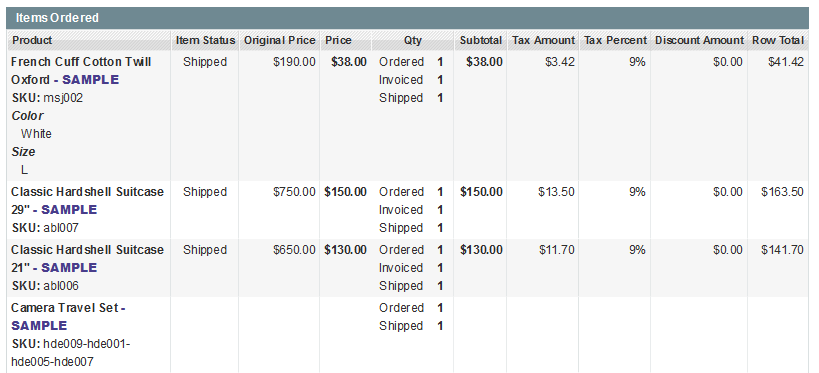The width and height of the screenshot is (819, 373).
Task: Click the $11.70 tax amount
Action: tap(556, 250)
